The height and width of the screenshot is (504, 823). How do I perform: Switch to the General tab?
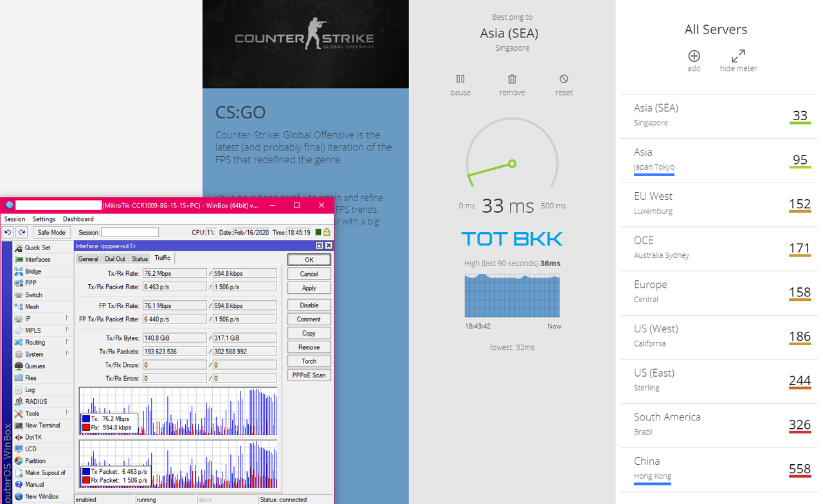(x=88, y=259)
